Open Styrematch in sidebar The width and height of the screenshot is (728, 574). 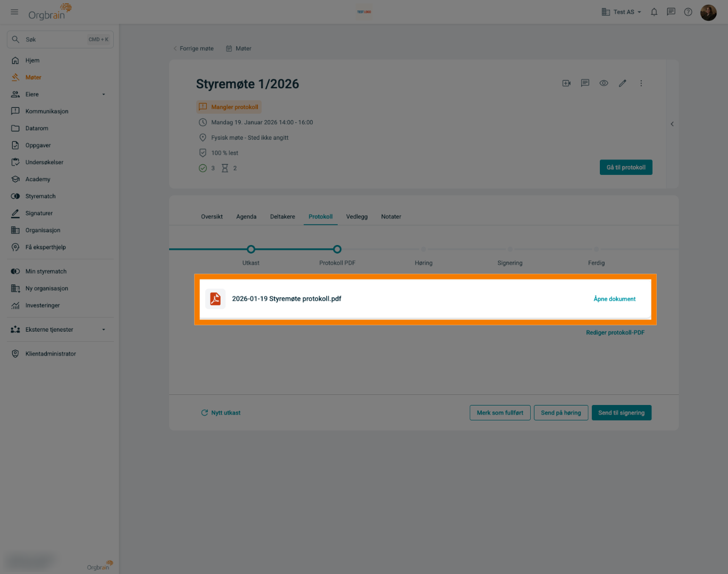(x=40, y=197)
